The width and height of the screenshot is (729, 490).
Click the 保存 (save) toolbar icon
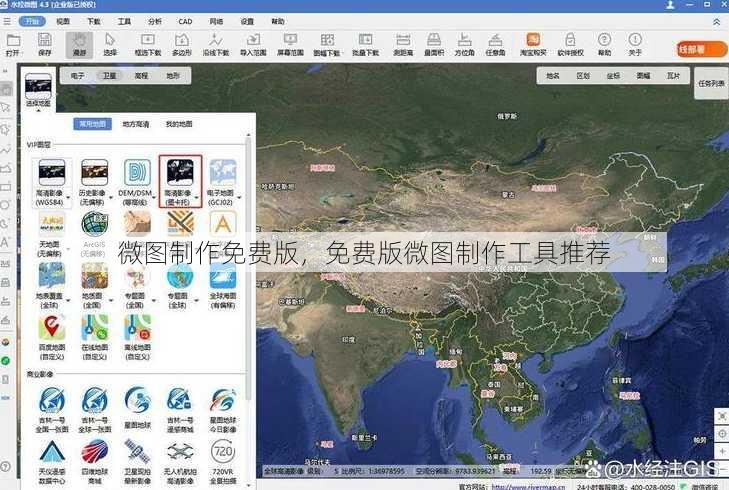point(45,44)
